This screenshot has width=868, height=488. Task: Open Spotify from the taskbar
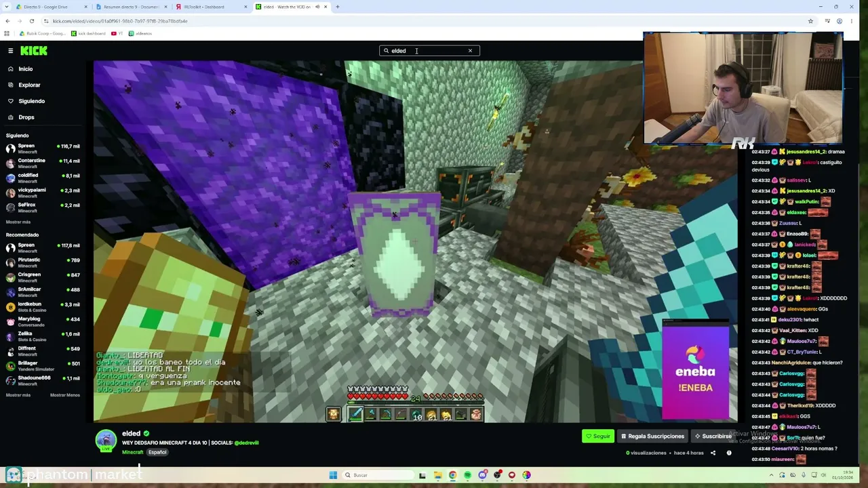(467, 475)
